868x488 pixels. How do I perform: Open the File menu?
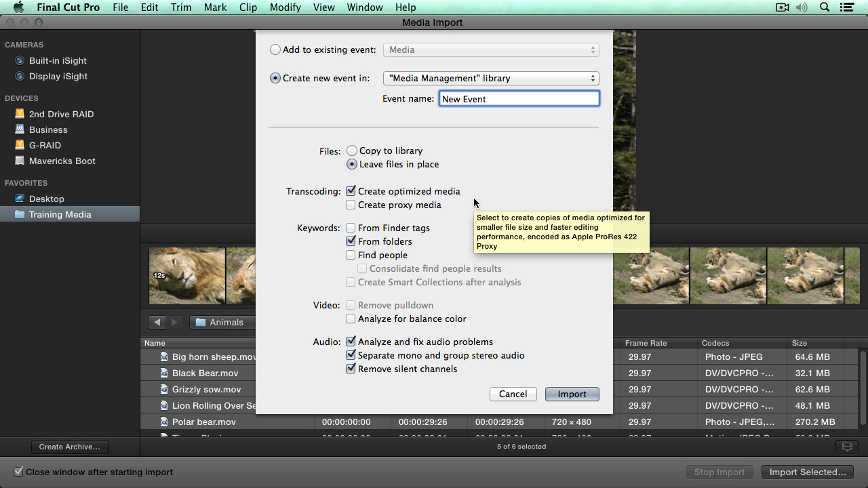[x=120, y=7]
